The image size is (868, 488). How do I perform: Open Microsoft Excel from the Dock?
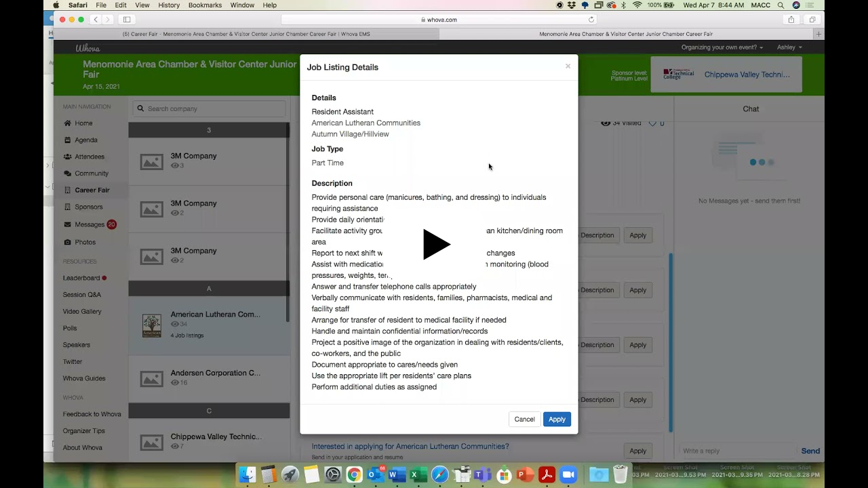(x=418, y=474)
